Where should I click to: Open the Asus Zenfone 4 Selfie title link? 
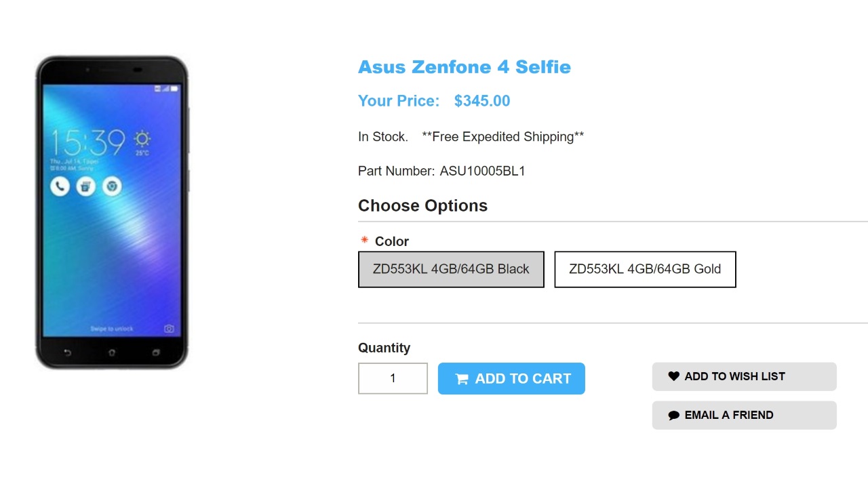[465, 67]
